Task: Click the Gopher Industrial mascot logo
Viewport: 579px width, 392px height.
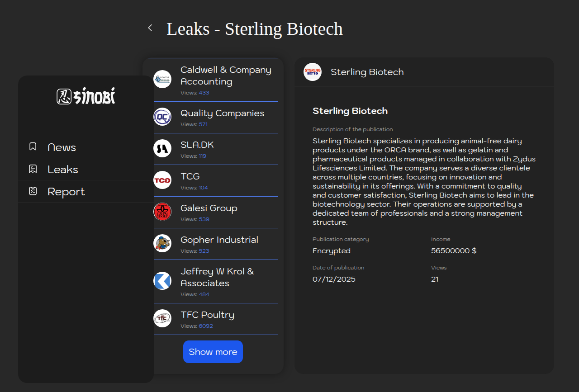Action: tap(162, 243)
